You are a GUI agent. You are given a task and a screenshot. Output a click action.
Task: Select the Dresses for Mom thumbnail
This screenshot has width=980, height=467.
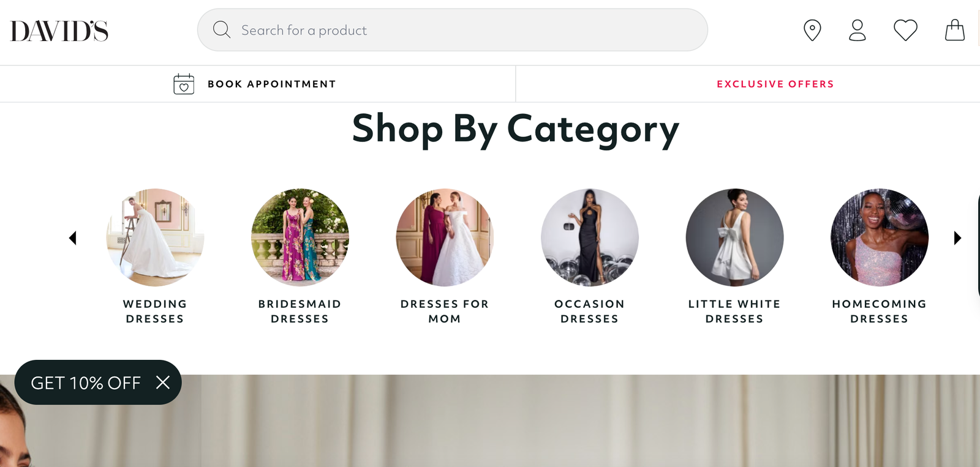coord(445,237)
